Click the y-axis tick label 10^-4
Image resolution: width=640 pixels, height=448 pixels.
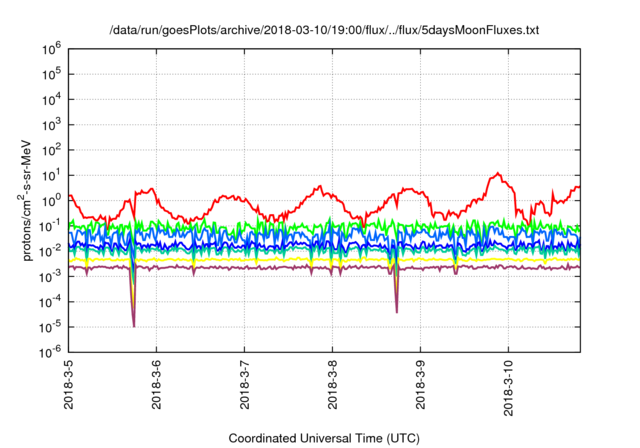tap(50, 303)
